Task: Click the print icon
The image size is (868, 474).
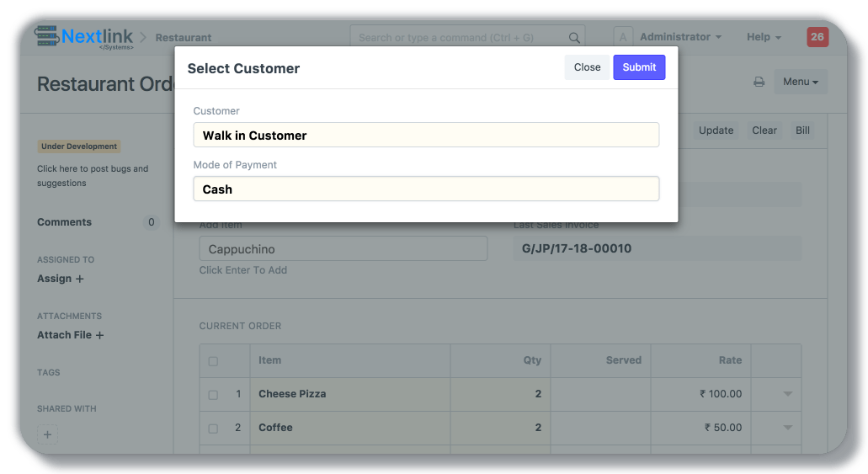Action: (759, 82)
